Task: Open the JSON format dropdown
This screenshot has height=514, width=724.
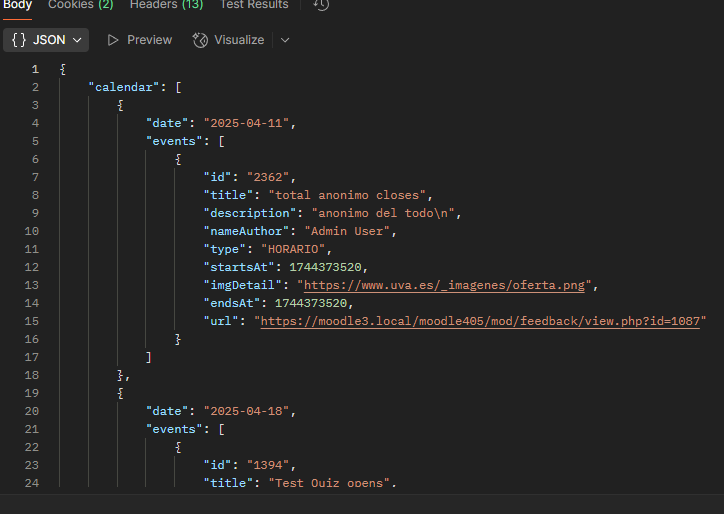Action: 46,40
